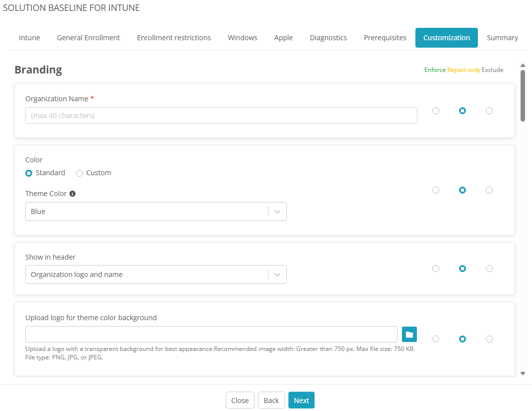The image size is (532, 411).
Task: Set Organization Name to Enforce
Action: pos(436,111)
